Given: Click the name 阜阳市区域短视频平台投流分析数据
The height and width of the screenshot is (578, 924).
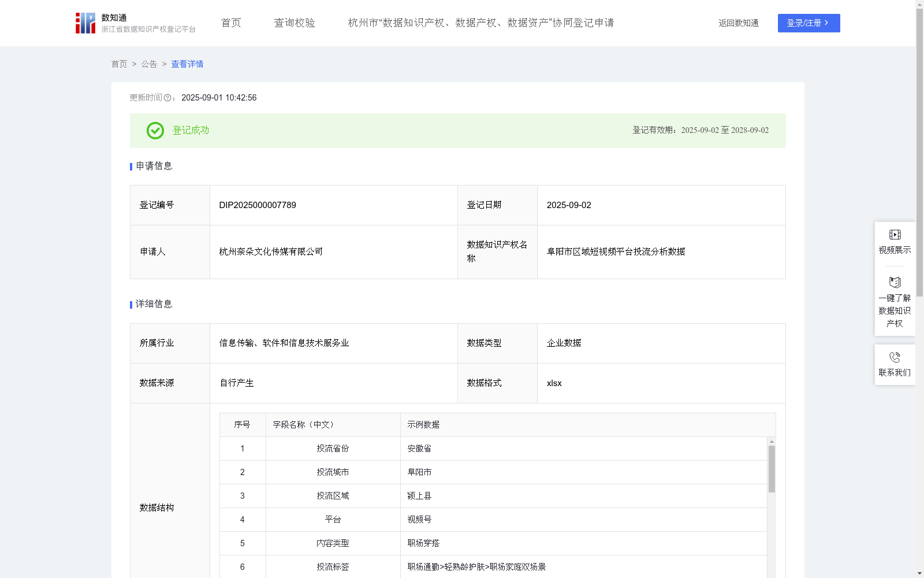Looking at the screenshot, I should pyautogui.click(x=616, y=252).
